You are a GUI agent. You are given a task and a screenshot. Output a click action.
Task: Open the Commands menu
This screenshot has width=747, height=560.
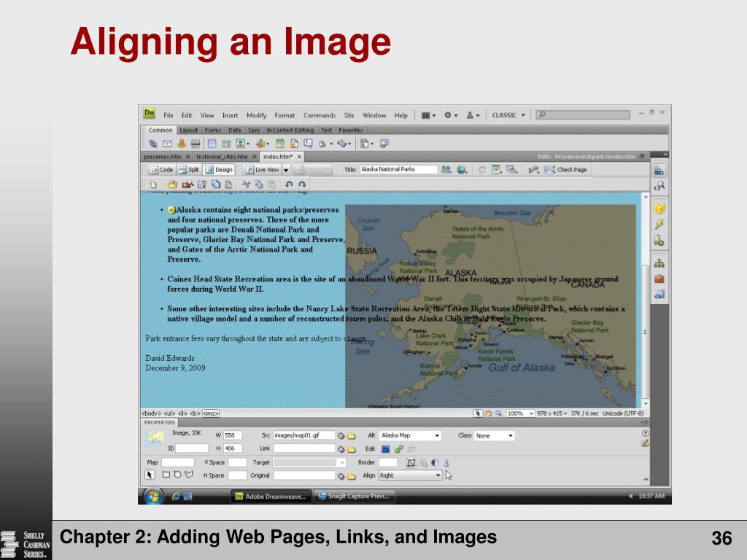point(320,115)
